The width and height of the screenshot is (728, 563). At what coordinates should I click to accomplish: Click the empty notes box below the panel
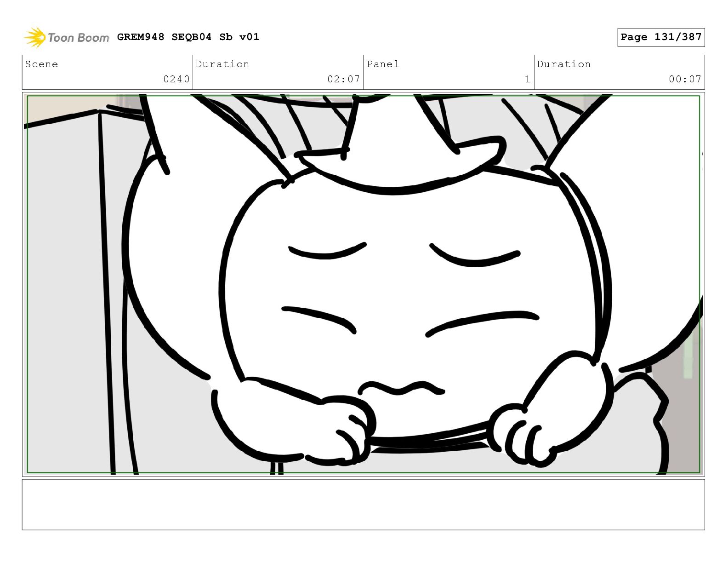[x=363, y=505]
